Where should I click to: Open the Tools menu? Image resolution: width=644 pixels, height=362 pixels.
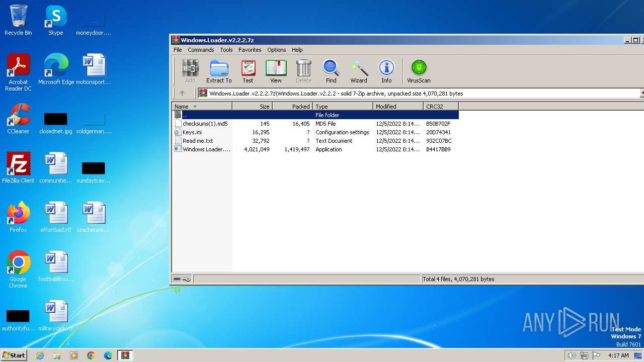pos(226,50)
